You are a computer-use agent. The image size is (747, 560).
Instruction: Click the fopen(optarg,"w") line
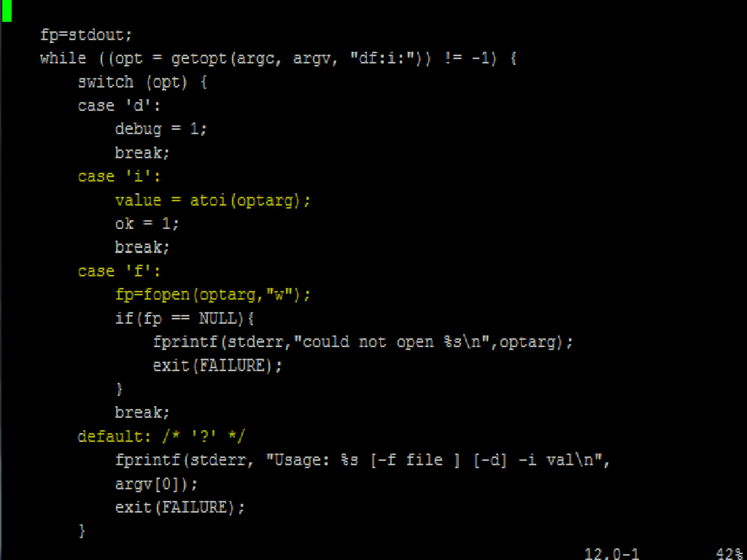tap(213, 295)
